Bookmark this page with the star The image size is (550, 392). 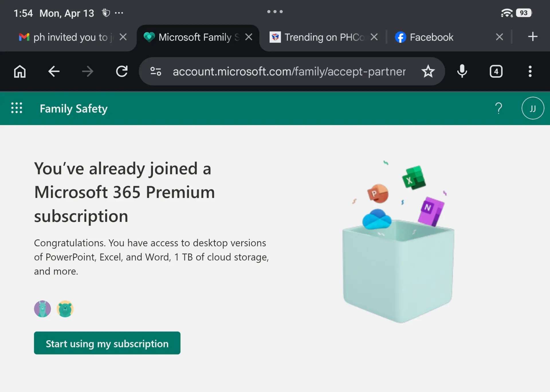(428, 71)
